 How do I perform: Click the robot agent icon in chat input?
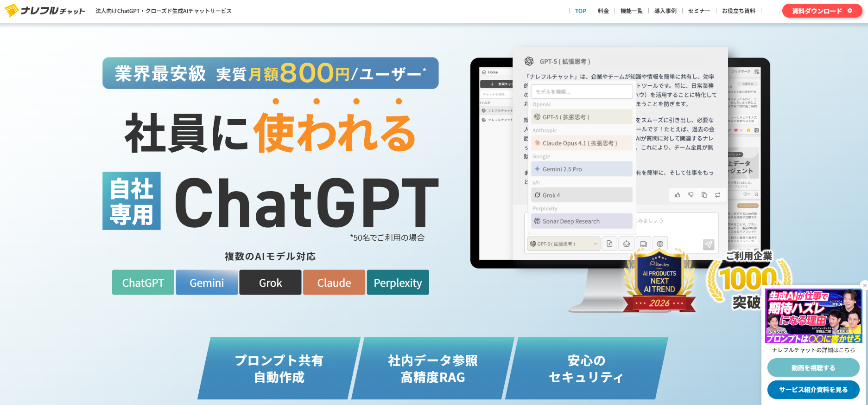point(627,244)
